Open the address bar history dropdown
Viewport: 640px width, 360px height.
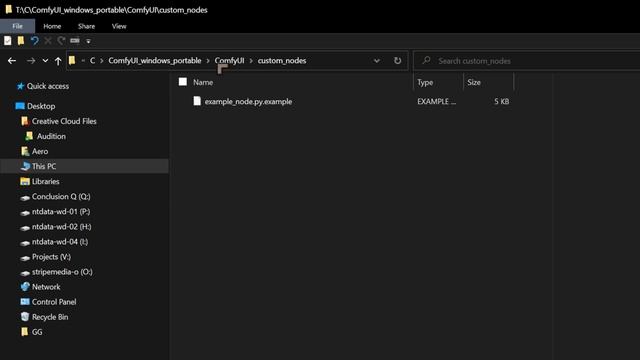coord(376,61)
